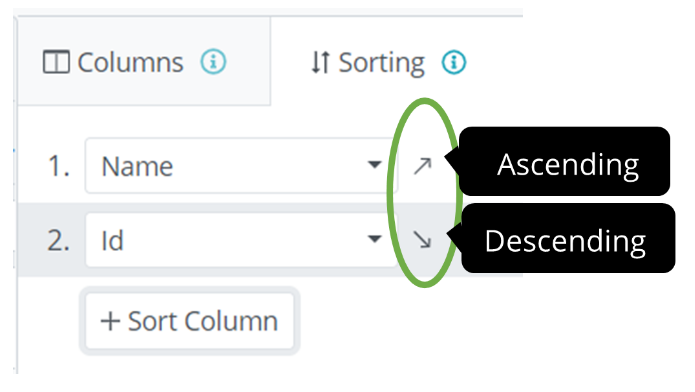695x392 pixels.
Task: Toggle the ascending arrow for Name sort
Action: pos(422,166)
